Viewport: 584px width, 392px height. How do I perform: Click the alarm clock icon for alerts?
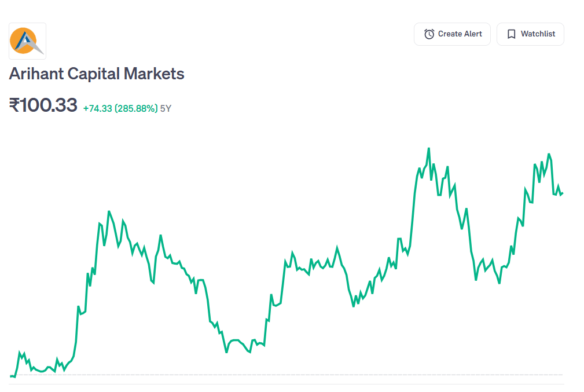pos(429,34)
